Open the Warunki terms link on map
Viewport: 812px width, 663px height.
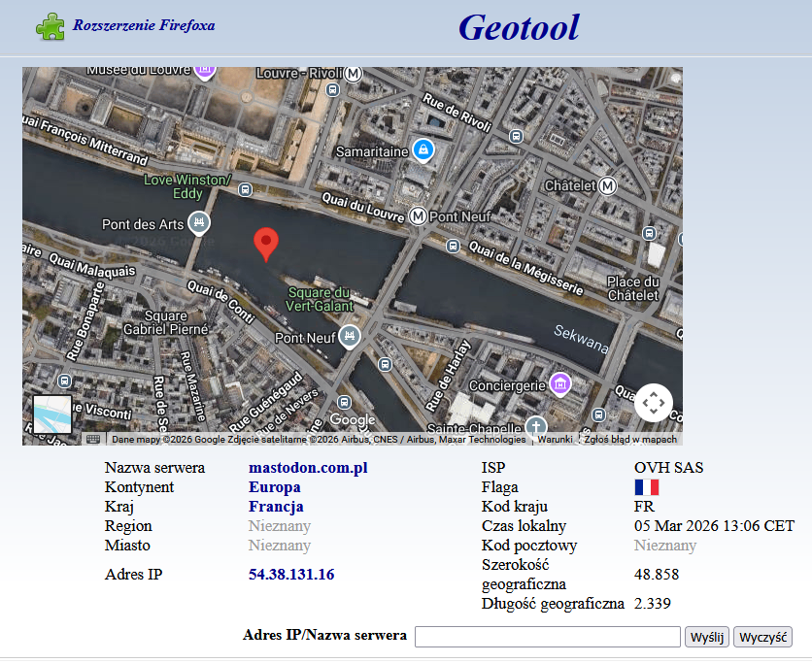click(x=555, y=439)
